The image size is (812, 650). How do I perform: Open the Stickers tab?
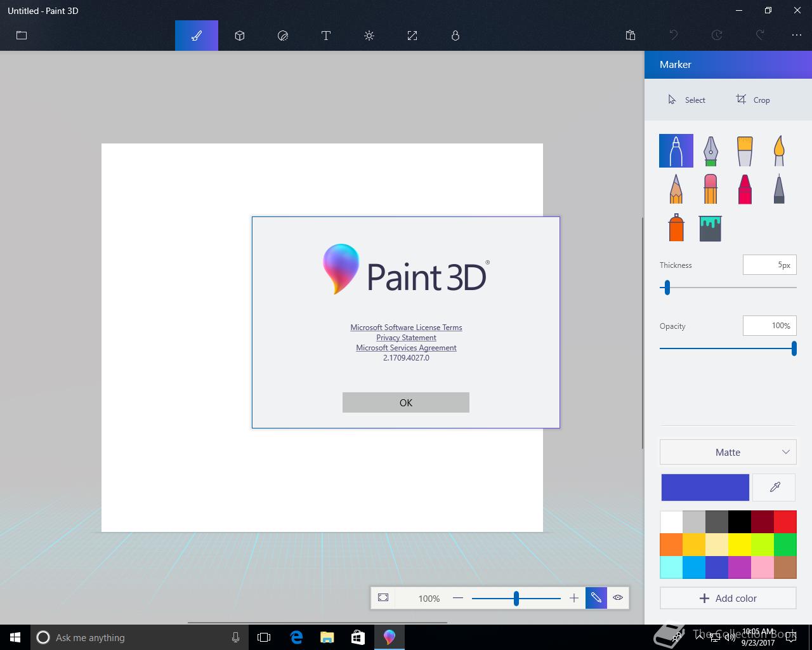(x=283, y=36)
